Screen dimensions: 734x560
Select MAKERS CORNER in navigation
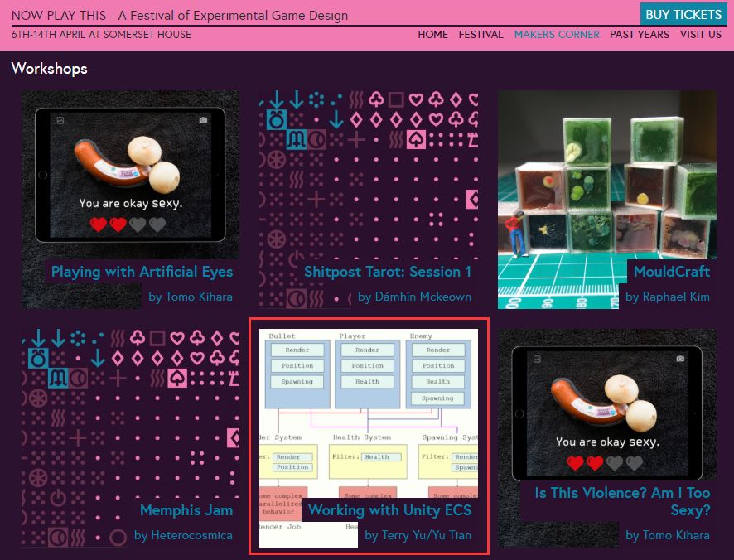[557, 35]
